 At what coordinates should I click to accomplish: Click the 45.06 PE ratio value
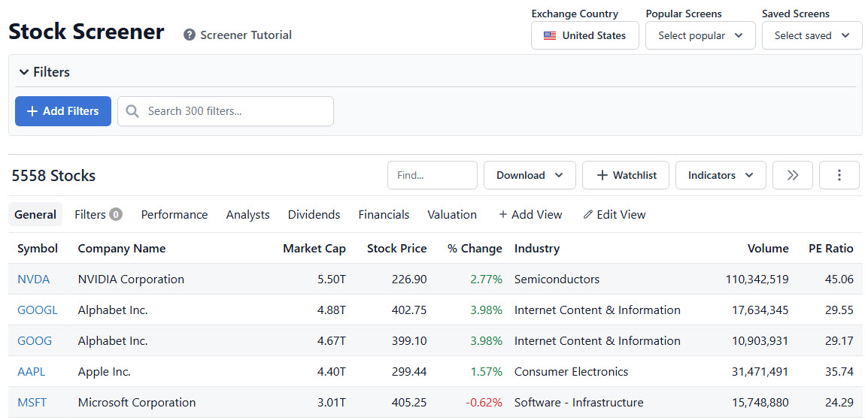pos(839,279)
